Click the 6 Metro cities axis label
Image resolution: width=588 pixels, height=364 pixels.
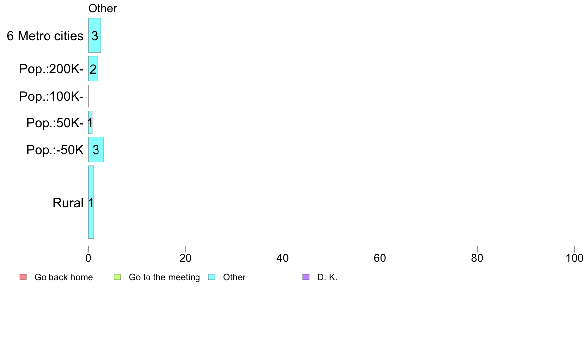45,36
